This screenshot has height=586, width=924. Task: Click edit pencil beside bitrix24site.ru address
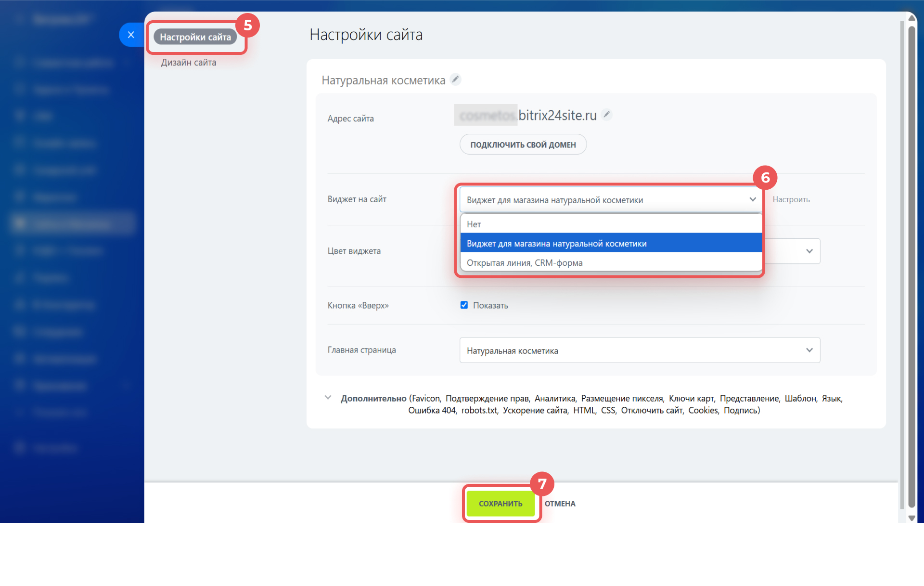pos(607,115)
